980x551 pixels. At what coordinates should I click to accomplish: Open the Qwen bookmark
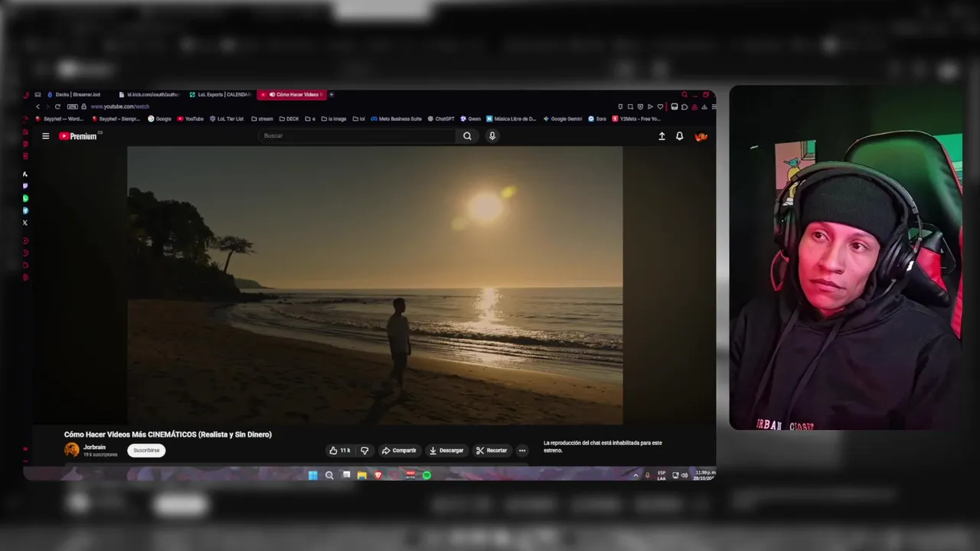click(471, 119)
